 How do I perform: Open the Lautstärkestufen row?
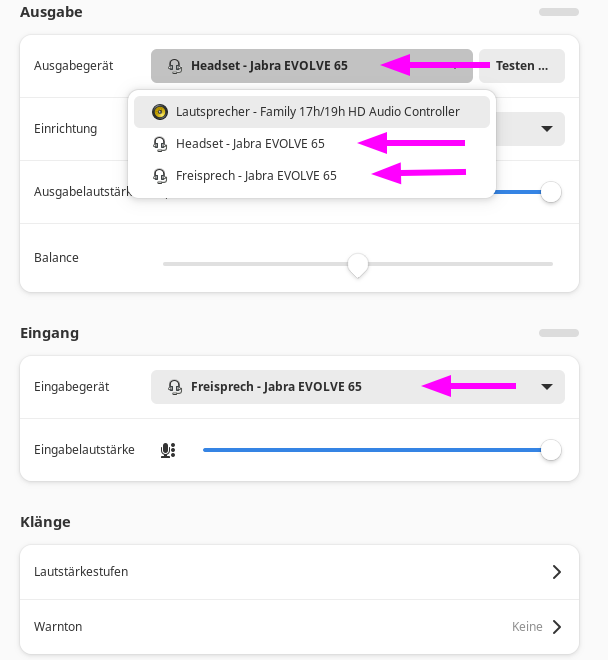299,572
